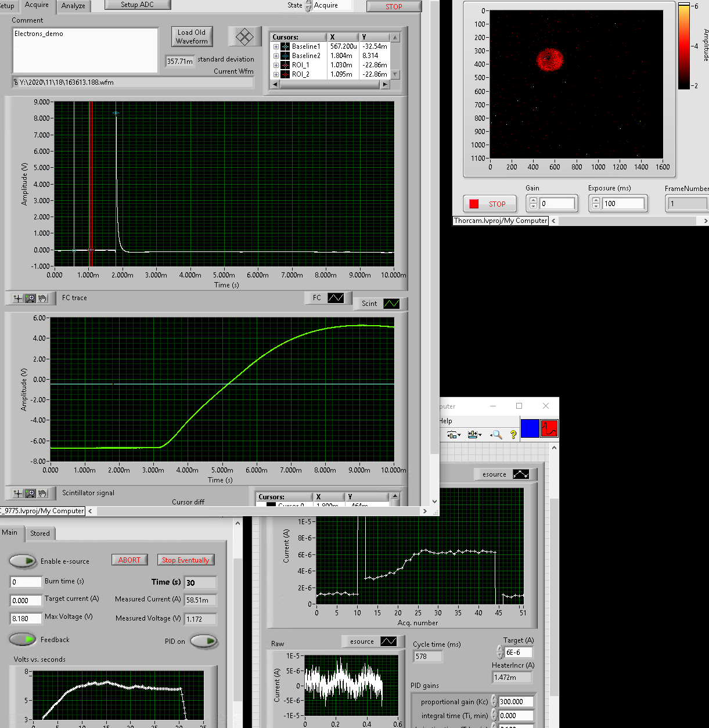
Task: Expand the ROI_2 cursor entry
Action: 276,74
